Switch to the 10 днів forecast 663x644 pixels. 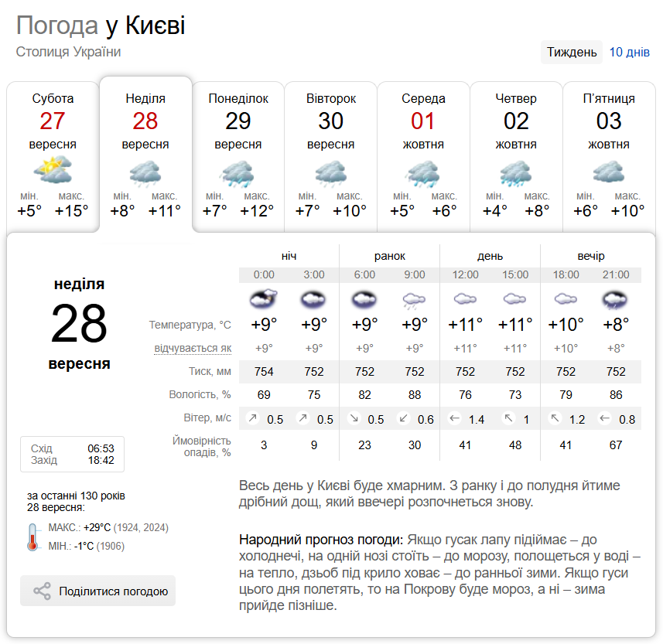pos(629,53)
